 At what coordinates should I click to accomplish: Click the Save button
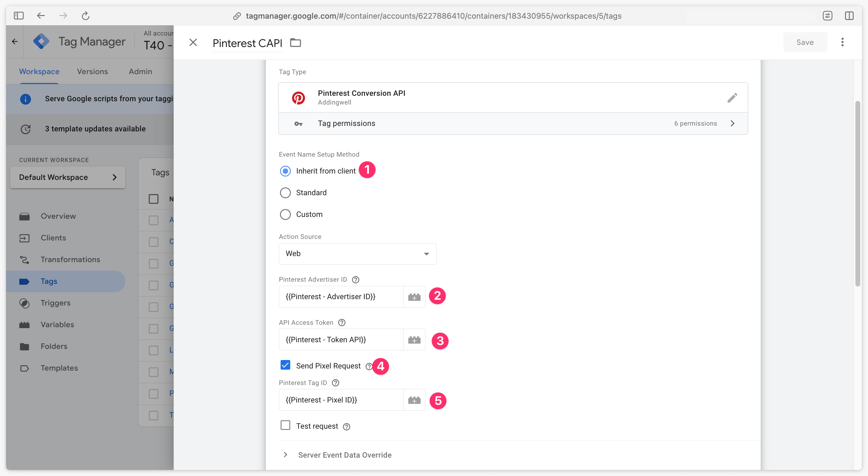(x=805, y=42)
